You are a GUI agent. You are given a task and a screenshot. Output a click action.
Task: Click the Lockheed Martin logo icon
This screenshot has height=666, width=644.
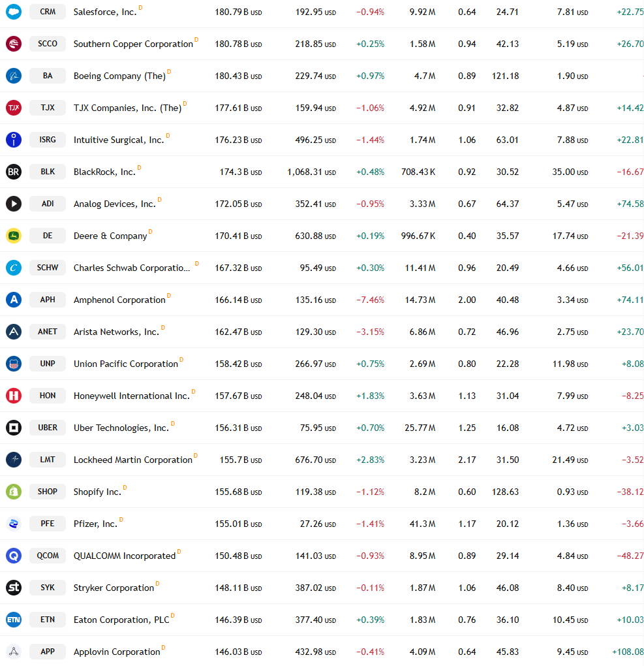pos(14,460)
